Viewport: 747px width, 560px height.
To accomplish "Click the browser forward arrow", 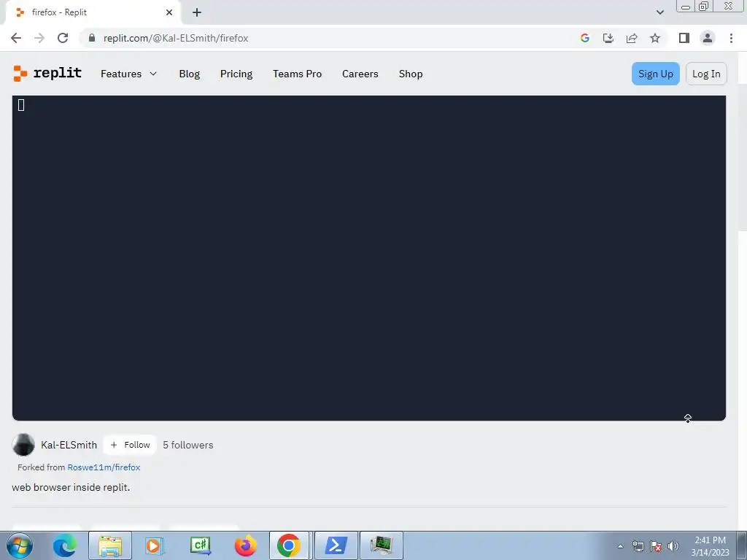I will click(39, 38).
